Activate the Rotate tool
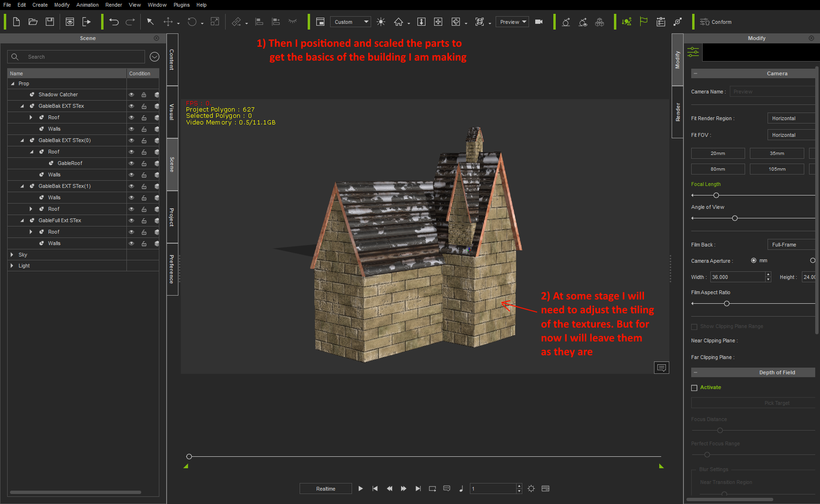The height and width of the screenshot is (504, 820). [192, 22]
